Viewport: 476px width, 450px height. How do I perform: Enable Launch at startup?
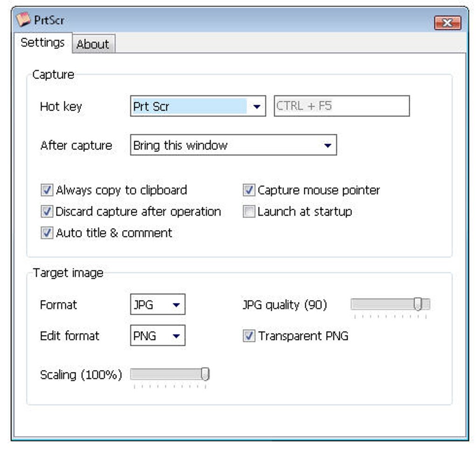pyautogui.click(x=249, y=211)
